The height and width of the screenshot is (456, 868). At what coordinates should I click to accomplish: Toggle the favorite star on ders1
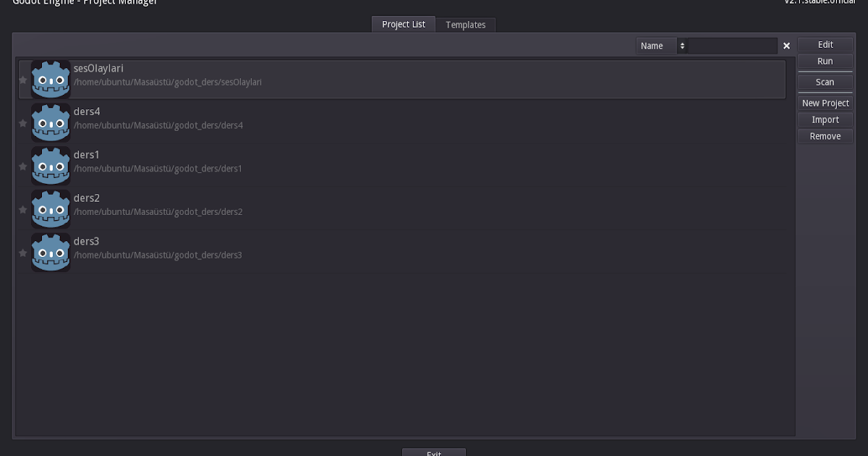(22, 166)
